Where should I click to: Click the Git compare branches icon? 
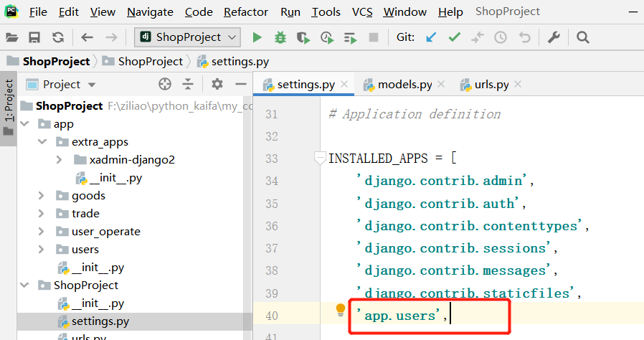tap(477, 38)
